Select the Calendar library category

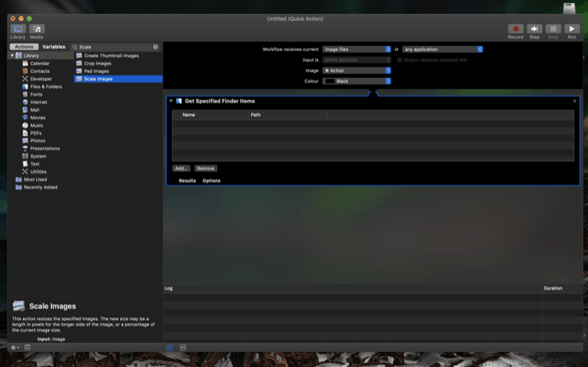[39, 63]
